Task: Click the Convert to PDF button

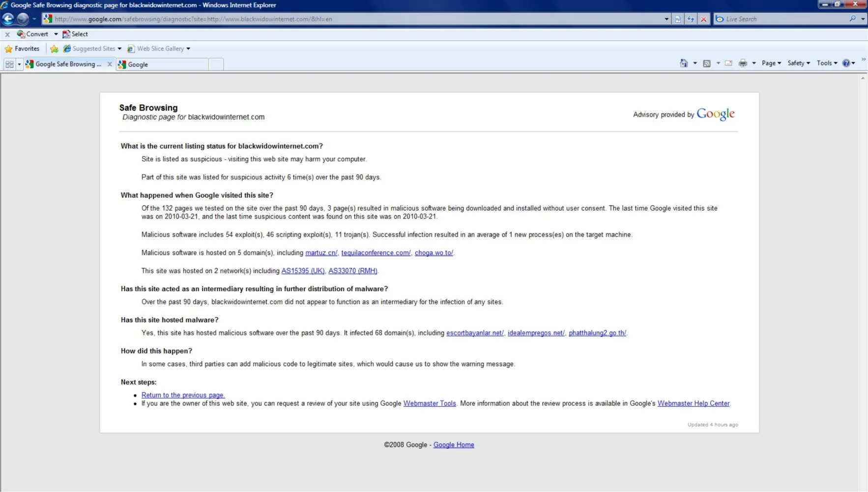Action: (x=32, y=34)
